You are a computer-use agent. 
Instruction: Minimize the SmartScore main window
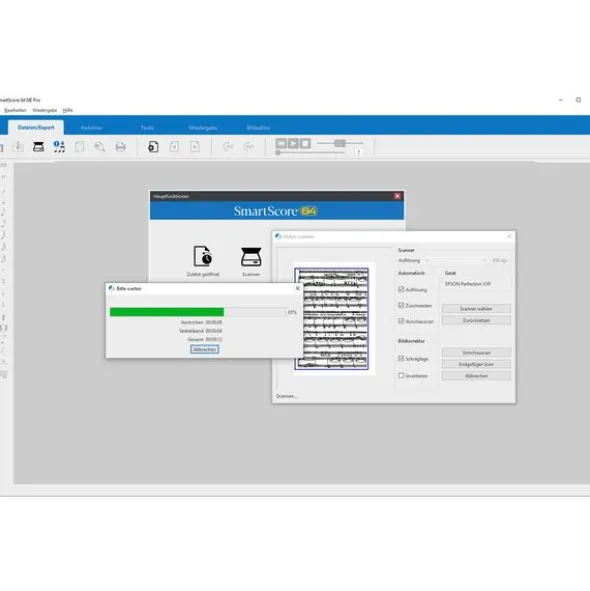click(561, 100)
